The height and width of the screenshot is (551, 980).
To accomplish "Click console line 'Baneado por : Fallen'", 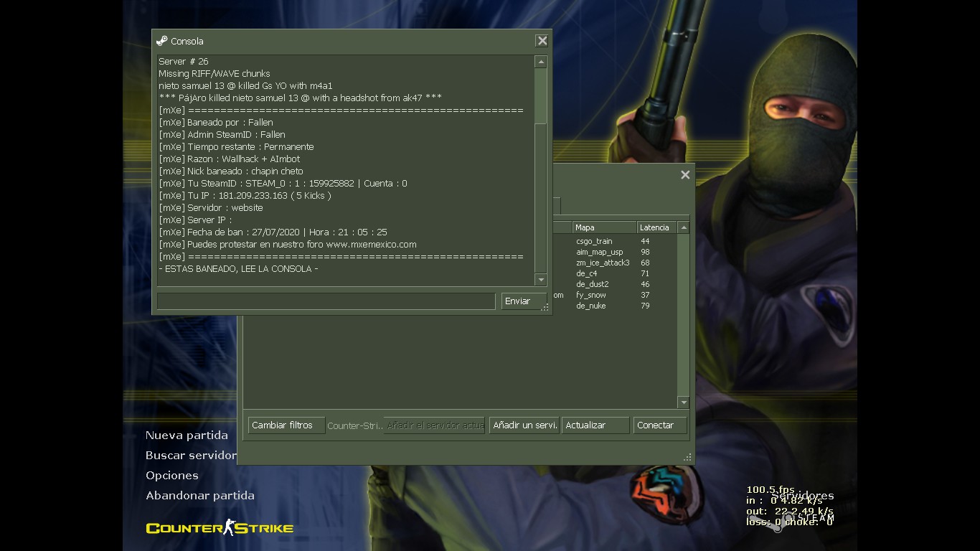I will coord(216,123).
